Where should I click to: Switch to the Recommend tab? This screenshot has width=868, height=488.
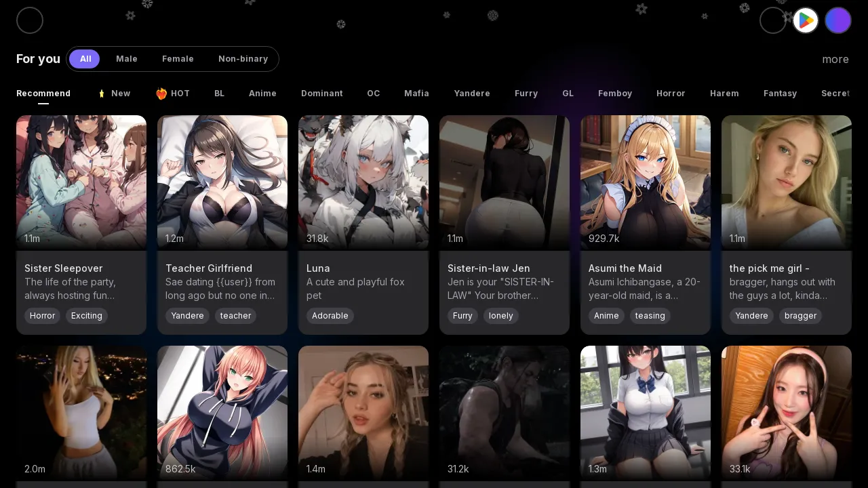[x=43, y=94]
